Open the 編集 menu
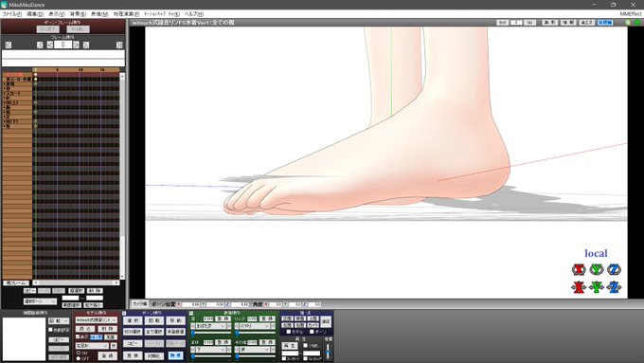The image size is (644, 363). coord(35,14)
